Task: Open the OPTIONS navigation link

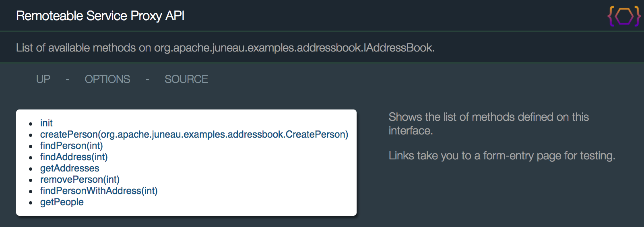Action: (x=107, y=79)
